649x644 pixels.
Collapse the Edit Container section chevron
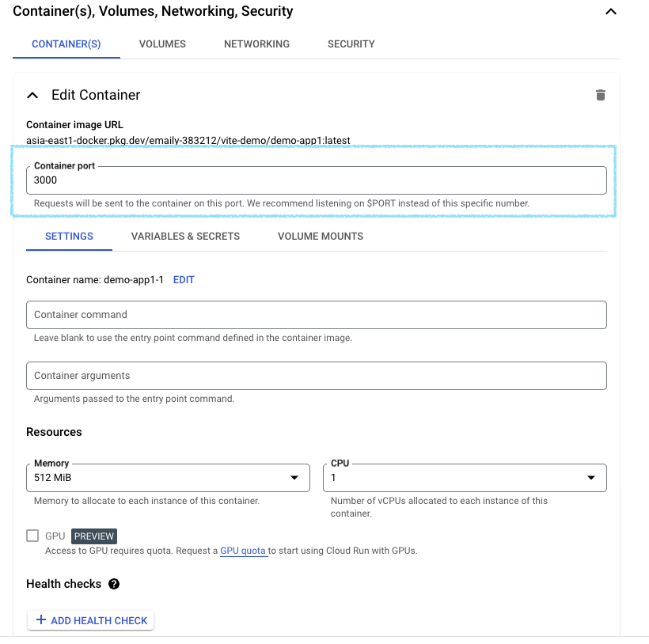32,96
